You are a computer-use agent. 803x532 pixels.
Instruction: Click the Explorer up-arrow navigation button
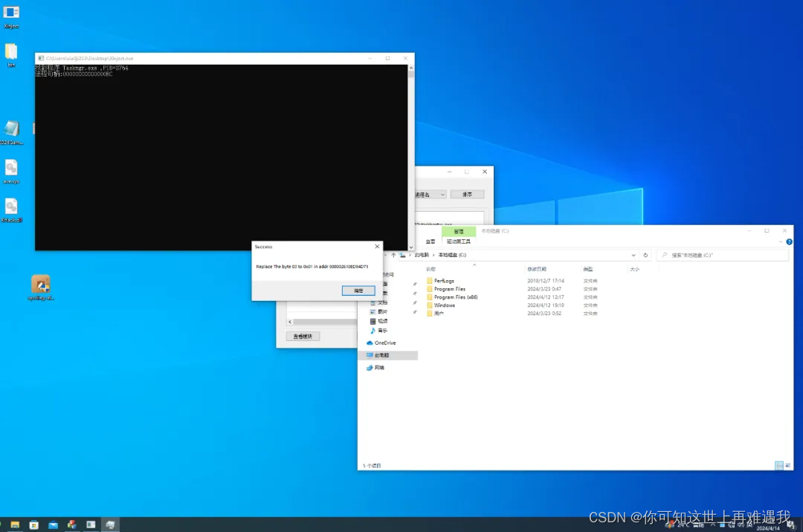[x=393, y=255]
